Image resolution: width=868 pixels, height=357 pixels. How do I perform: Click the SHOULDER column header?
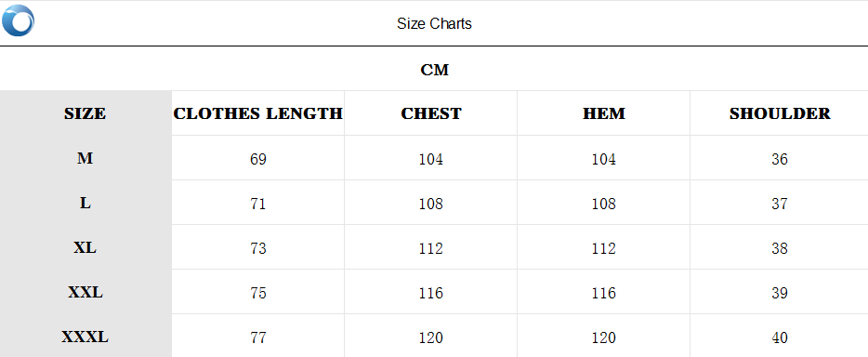[780, 113]
